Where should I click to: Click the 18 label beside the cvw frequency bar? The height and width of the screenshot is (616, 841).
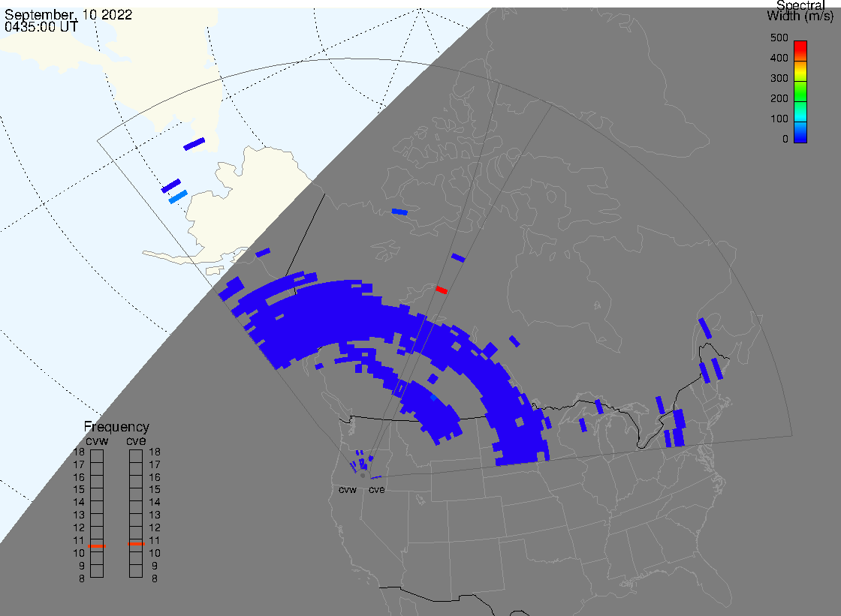[x=79, y=452]
